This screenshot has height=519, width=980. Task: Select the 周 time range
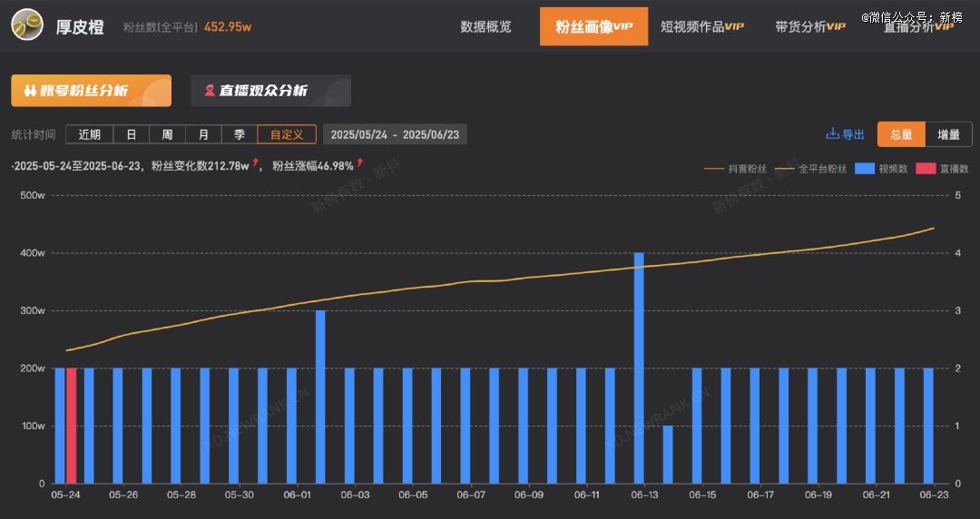[x=167, y=134]
